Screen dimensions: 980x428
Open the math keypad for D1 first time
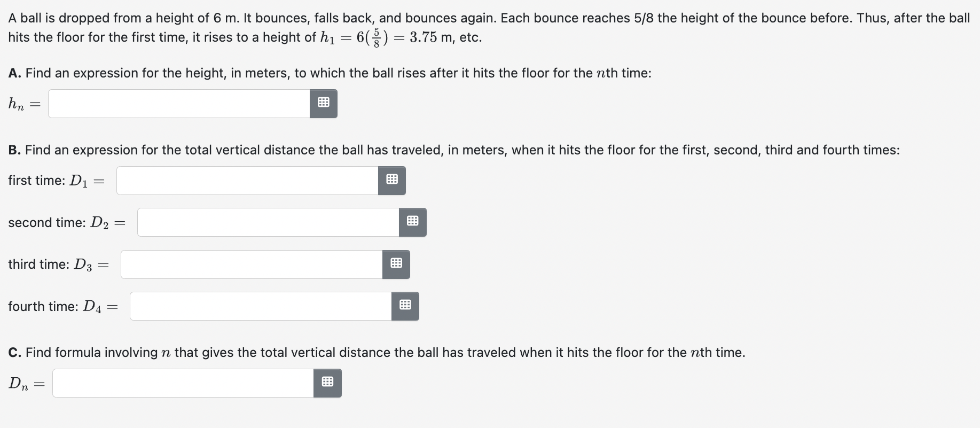pyautogui.click(x=391, y=180)
